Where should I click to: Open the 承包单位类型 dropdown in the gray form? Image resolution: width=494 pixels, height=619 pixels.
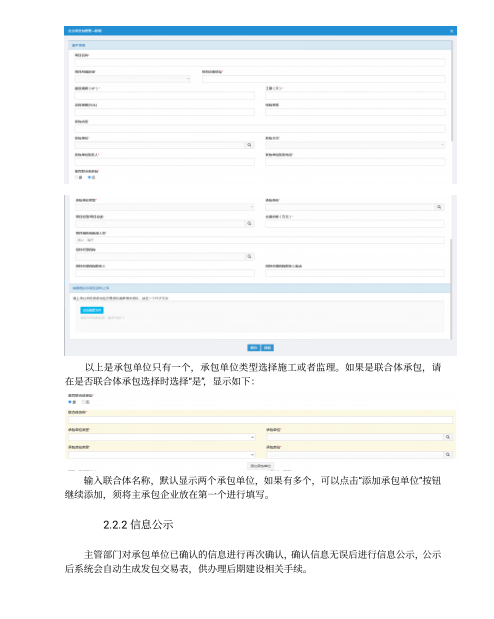165,207
